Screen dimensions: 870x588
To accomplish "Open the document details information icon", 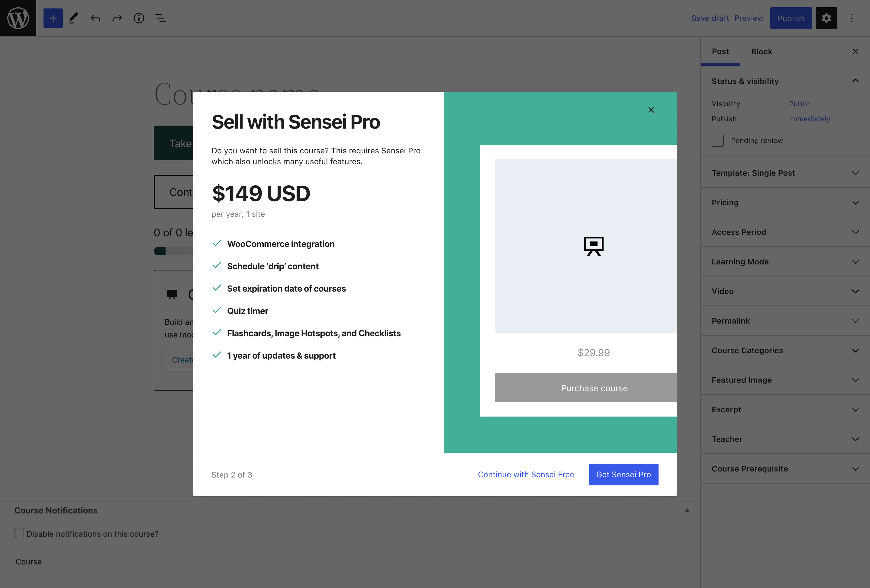I will 139,18.
